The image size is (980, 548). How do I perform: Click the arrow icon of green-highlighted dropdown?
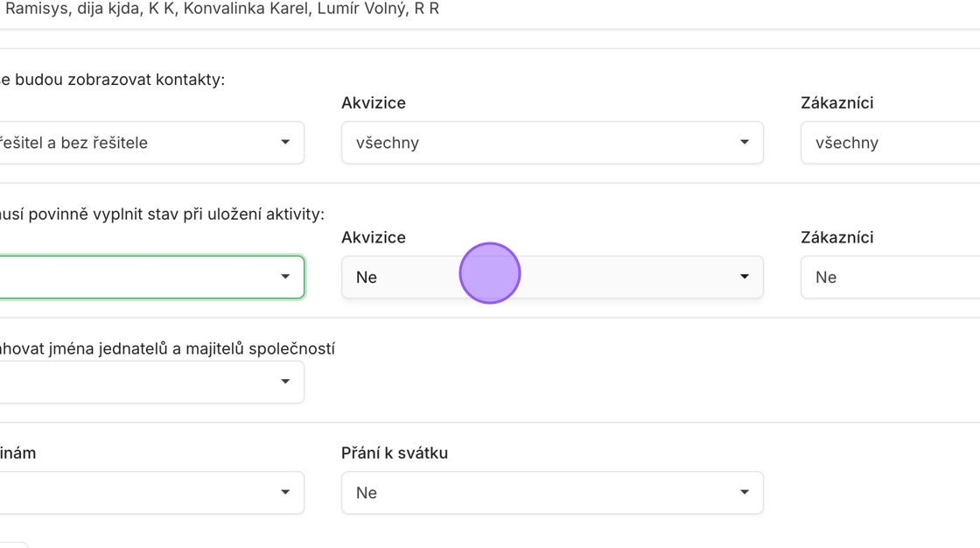285,277
